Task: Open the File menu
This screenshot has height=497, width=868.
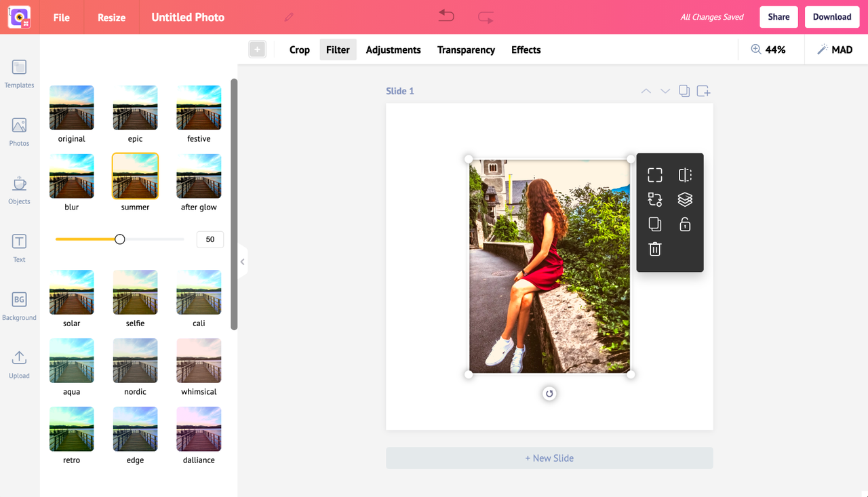Action: pos(61,17)
